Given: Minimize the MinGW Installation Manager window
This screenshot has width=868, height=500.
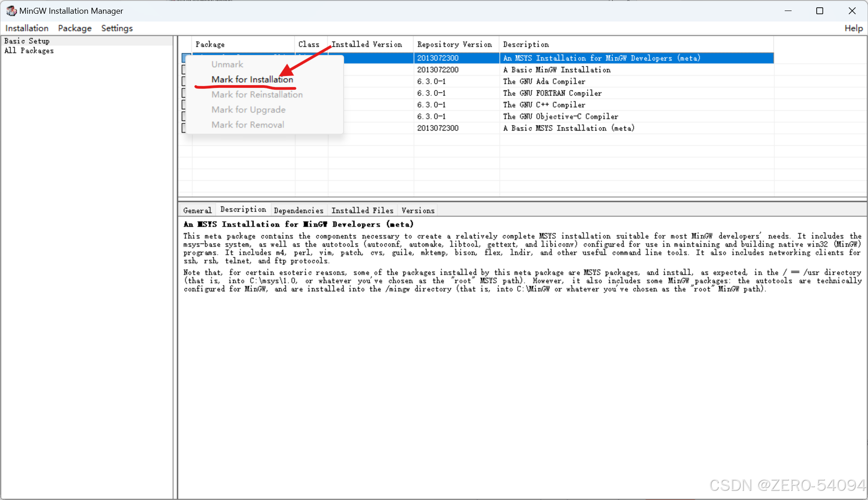Looking at the screenshot, I should click(x=788, y=11).
